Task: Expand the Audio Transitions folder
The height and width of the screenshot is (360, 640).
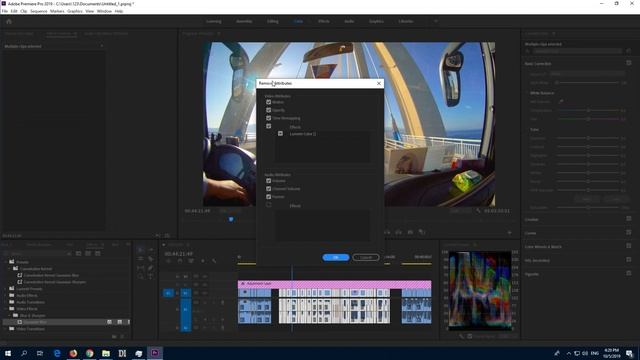Action: (x=6, y=302)
